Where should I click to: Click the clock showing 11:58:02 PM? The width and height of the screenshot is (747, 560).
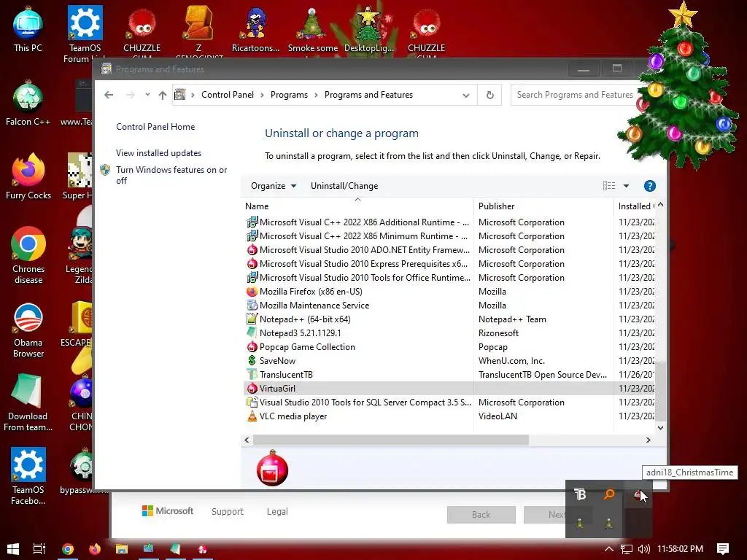(x=680, y=549)
